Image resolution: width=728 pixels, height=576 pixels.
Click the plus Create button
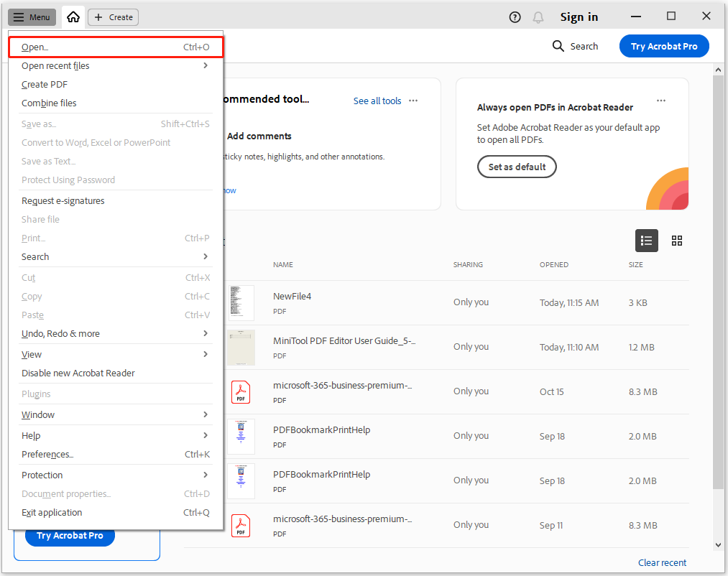coord(114,17)
